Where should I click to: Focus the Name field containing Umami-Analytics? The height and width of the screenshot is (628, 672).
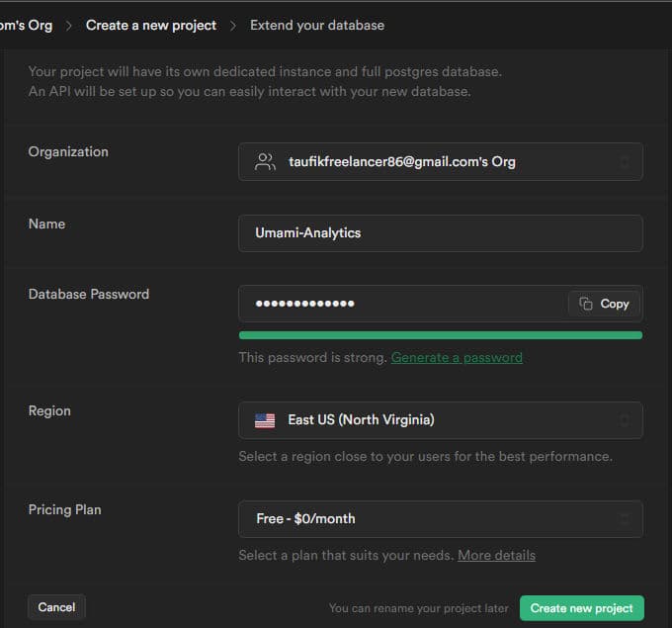click(x=440, y=233)
